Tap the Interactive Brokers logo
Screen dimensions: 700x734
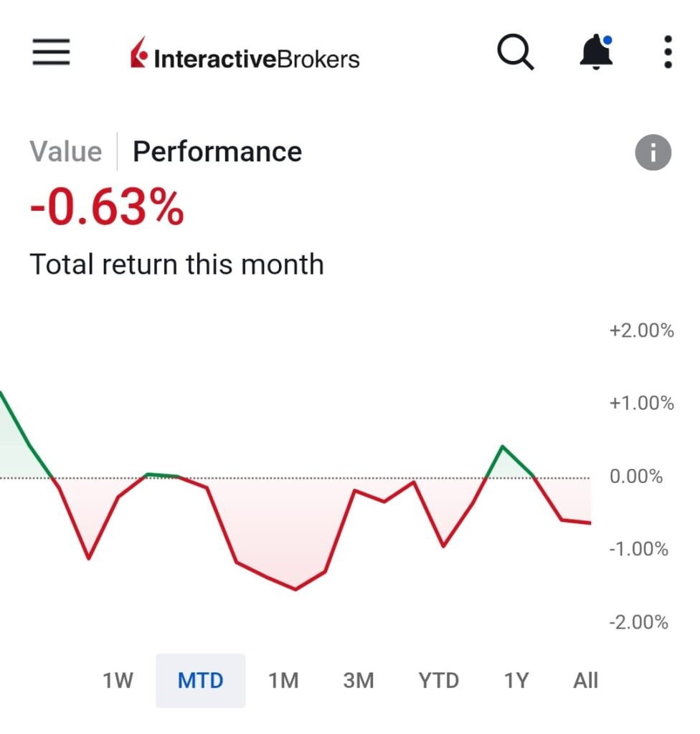[245, 57]
